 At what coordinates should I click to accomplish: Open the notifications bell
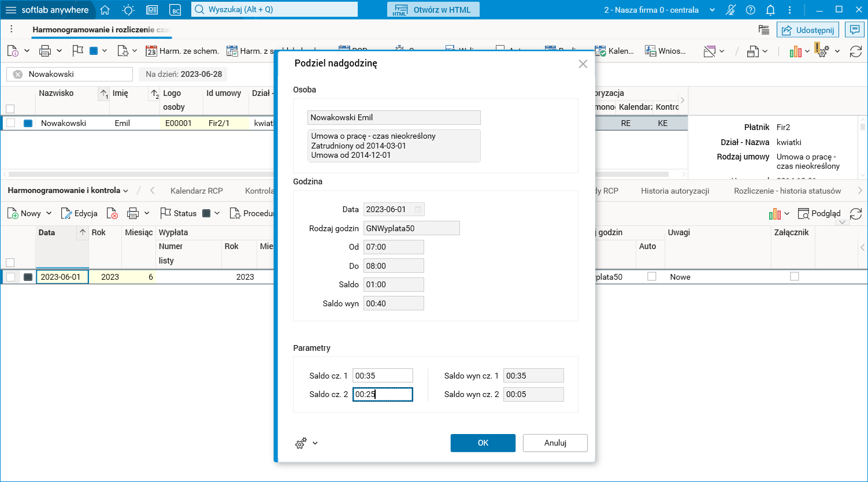[x=770, y=10]
